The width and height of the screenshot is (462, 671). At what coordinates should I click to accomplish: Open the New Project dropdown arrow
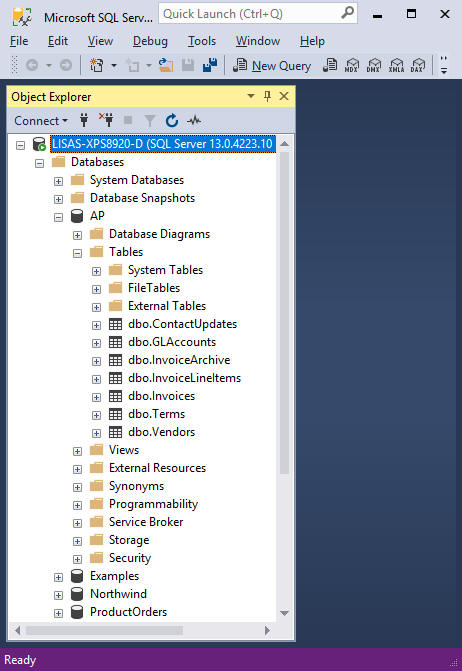tap(114, 65)
